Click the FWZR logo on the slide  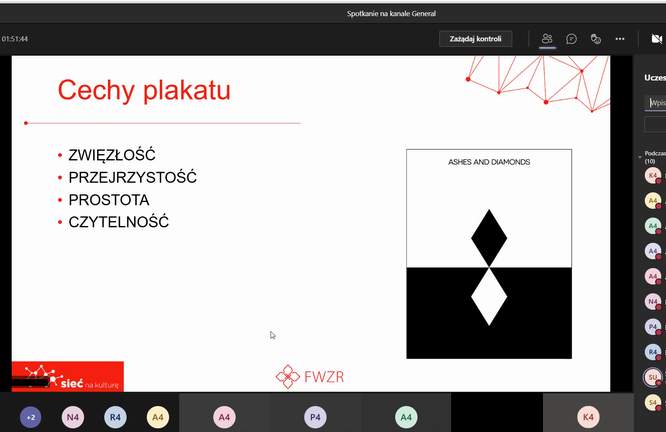pos(310,376)
